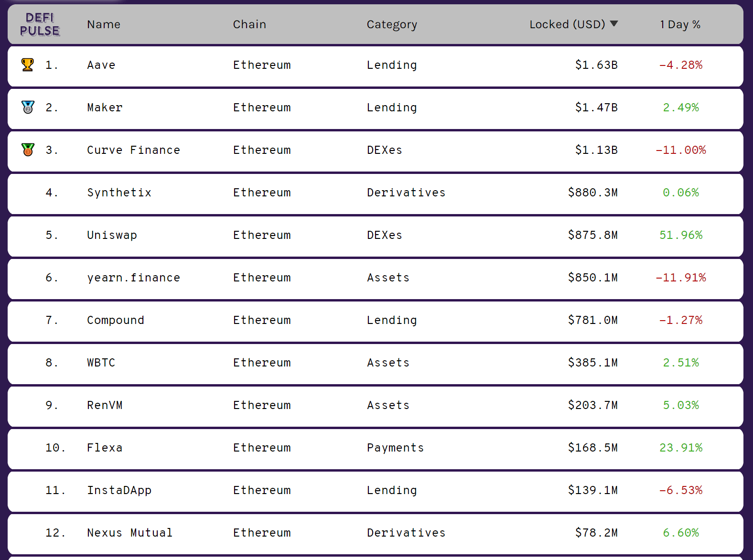Screen dimensions: 753x560
Task: Click the Uniswap name link
Action: tap(112, 235)
